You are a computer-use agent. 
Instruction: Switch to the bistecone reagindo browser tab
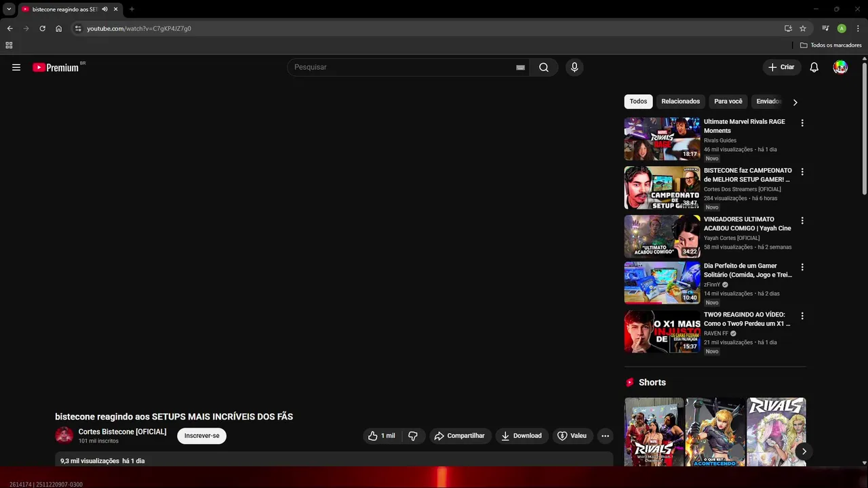[64, 9]
